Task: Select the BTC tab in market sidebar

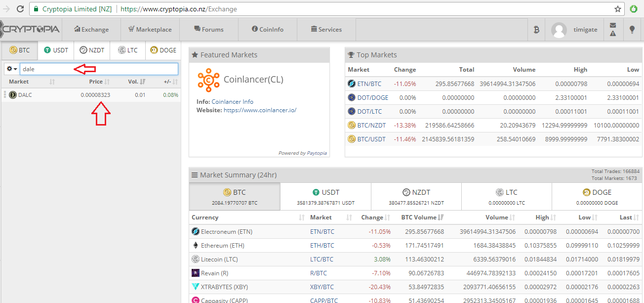Action: click(19, 50)
